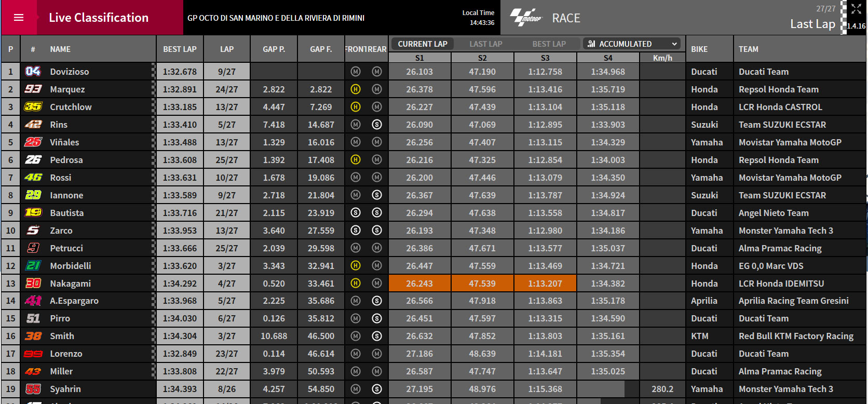Click the MotoGP logo
The width and height of the screenshot is (868, 404).
pyautogui.click(x=525, y=18)
